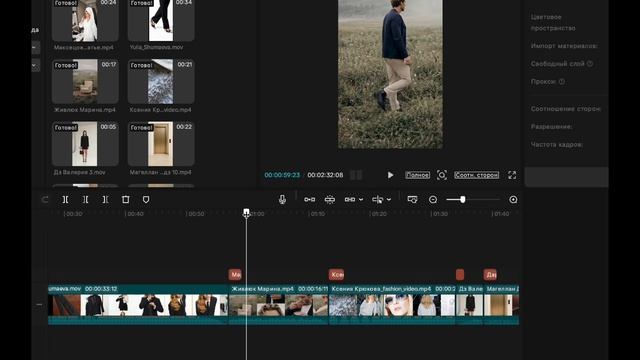Image resolution: width=640 pixels, height=360 pixels.
Task: Click the Цветовое пространство label
Action: (x=553, y=22)
